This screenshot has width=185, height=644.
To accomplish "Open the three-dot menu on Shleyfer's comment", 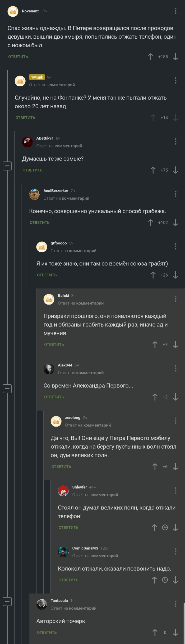I will (x=175, y=490).
